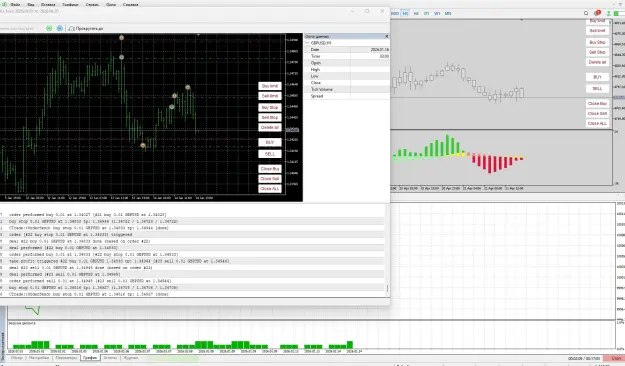This screenshot has width=625, height=366.
Task: Open the Вставка menu
Action: [48, 4]
